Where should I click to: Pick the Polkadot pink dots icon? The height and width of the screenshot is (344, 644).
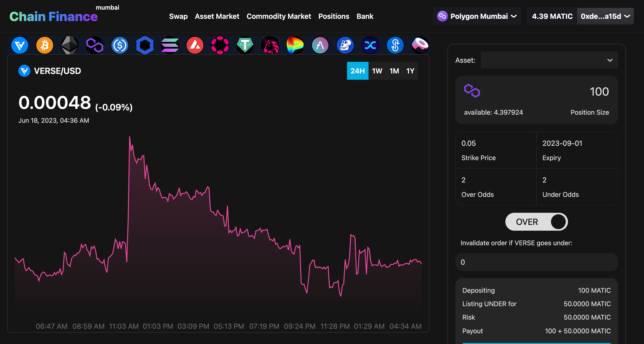tap(220, 45)
